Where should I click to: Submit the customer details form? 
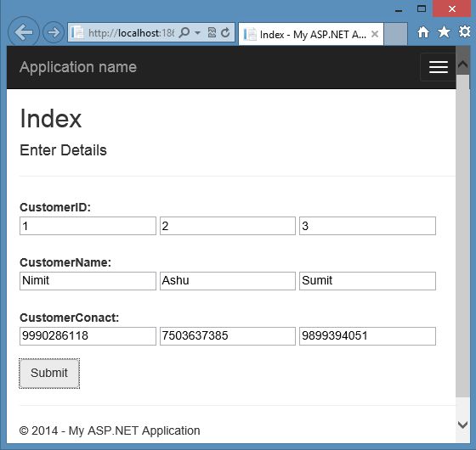(x=49, y=374)
